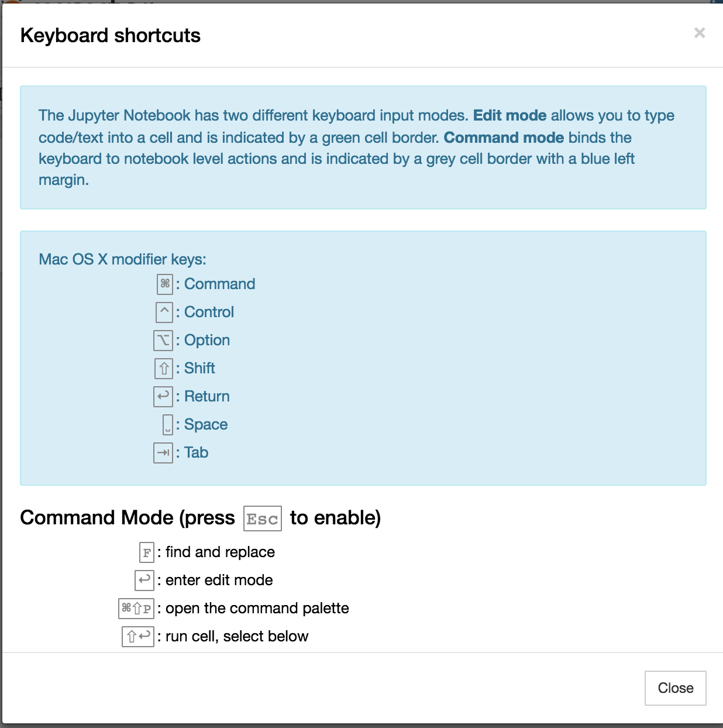Click the Esc key badge

coord(262,518)
